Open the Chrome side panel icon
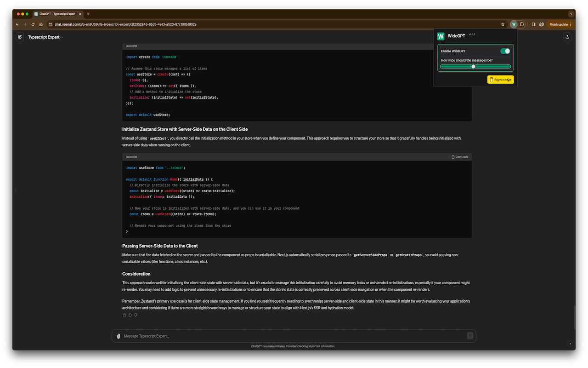Viewport: 588px width, 368px height. coord(533,24)
